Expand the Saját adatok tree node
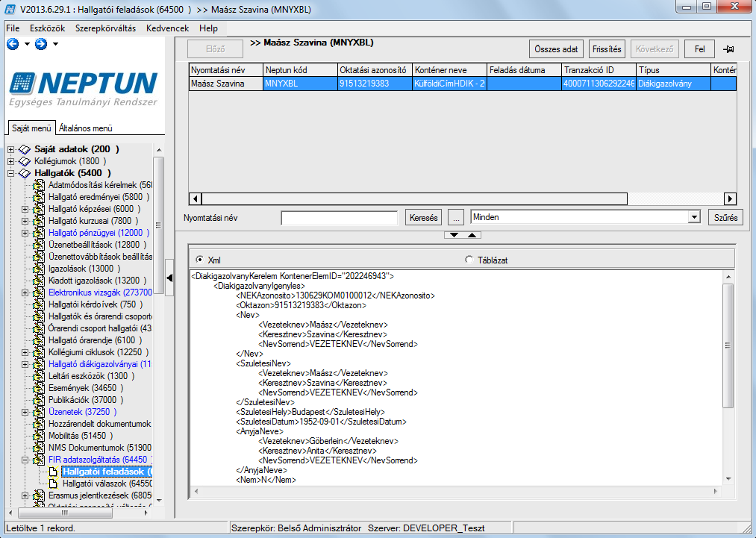 (x=10, y=149)
